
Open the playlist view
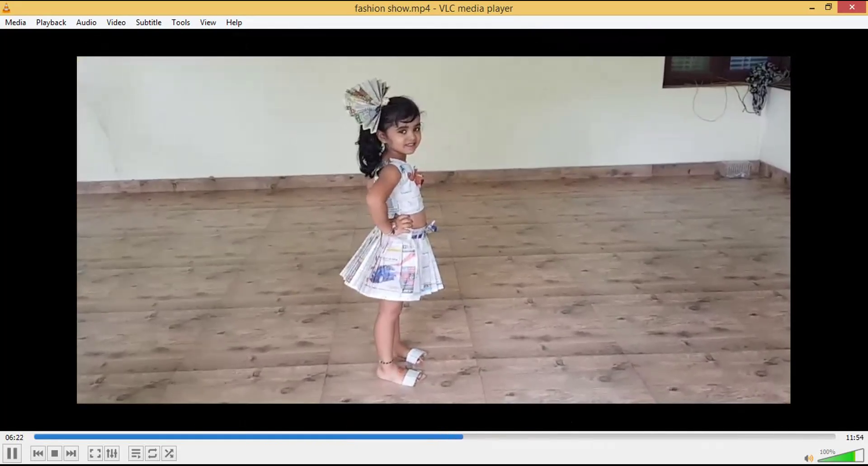click(x=136, y=453)
